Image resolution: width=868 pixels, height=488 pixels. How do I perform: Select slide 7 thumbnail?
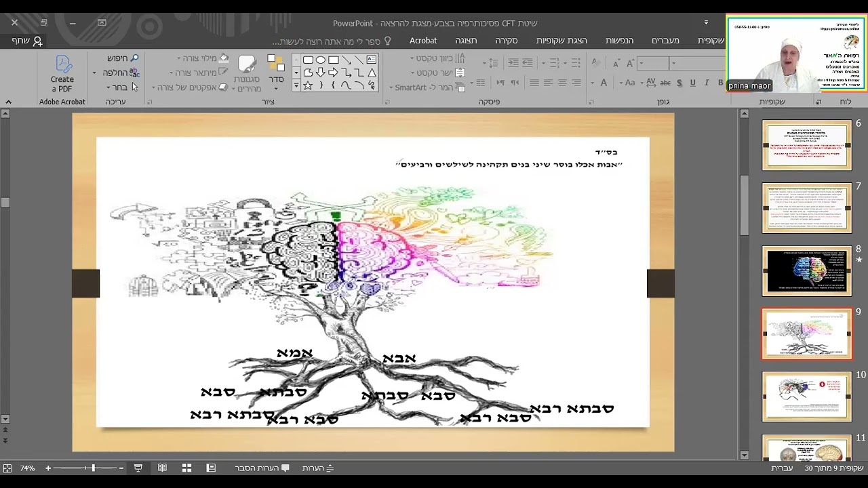pos(807,208)
